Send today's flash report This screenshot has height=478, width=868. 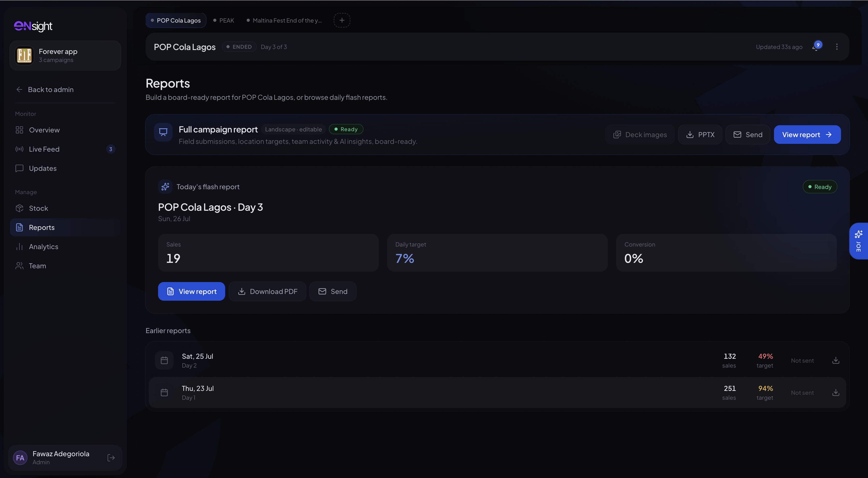pos(333,291)
